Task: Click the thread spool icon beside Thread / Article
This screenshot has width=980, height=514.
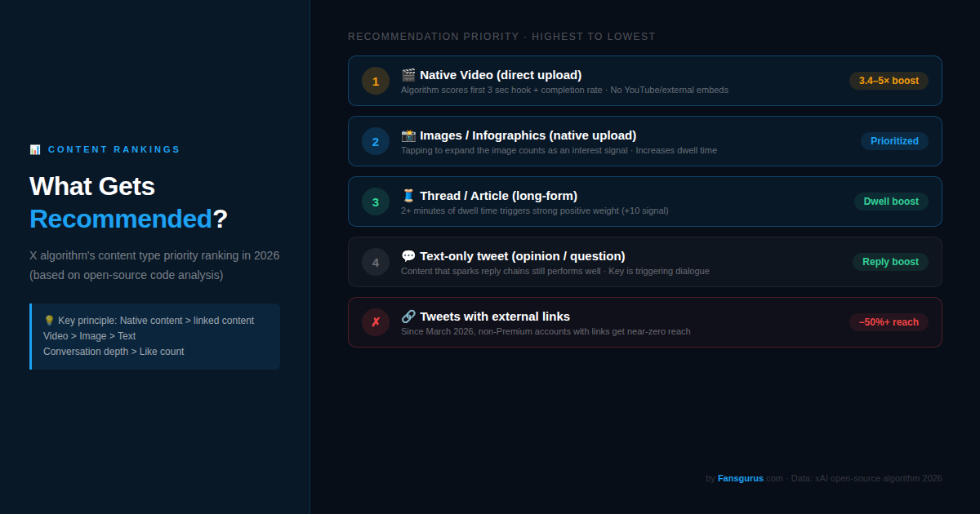Action: pos(408,196)
